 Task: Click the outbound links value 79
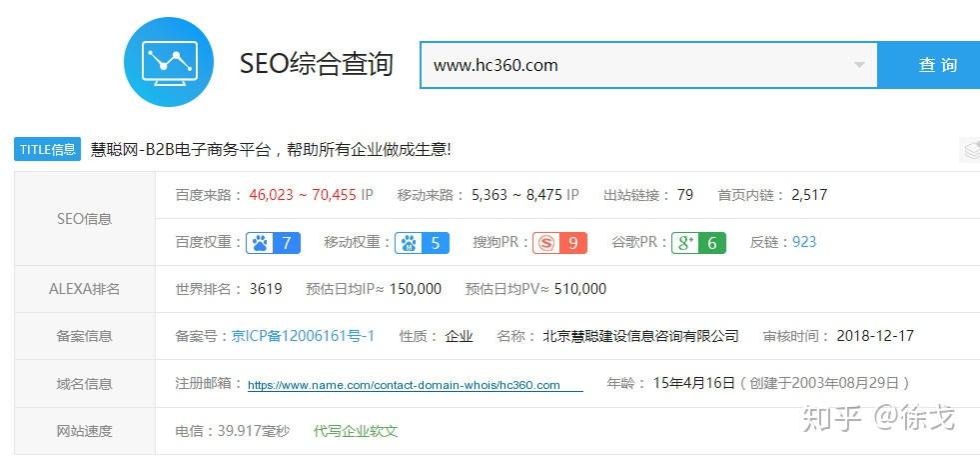click(x=685, y=195)
